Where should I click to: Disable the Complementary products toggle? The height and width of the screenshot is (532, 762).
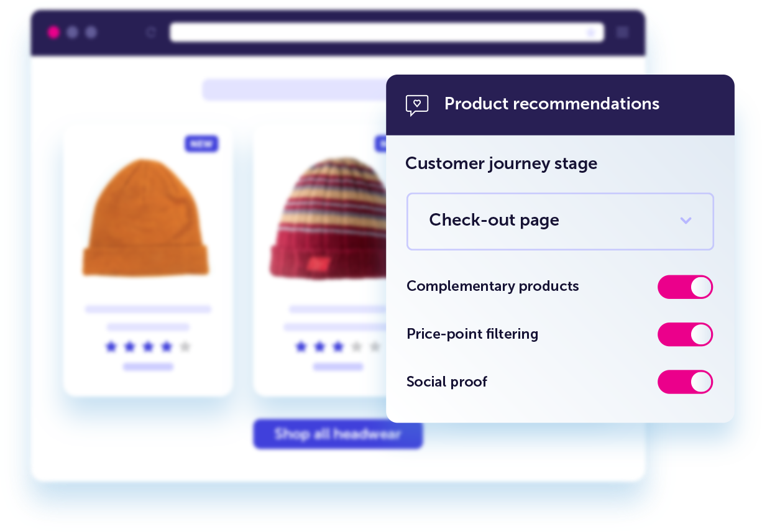[685, 287]
